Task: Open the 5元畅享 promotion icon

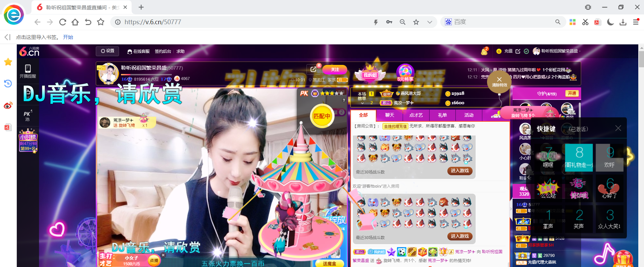Action: click(x=405, y=73)
